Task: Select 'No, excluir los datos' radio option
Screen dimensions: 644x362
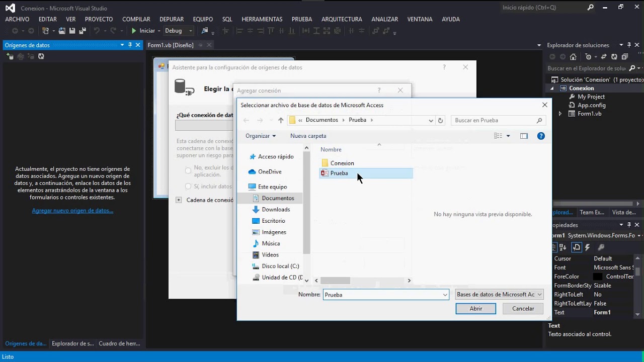Action: 188,171
